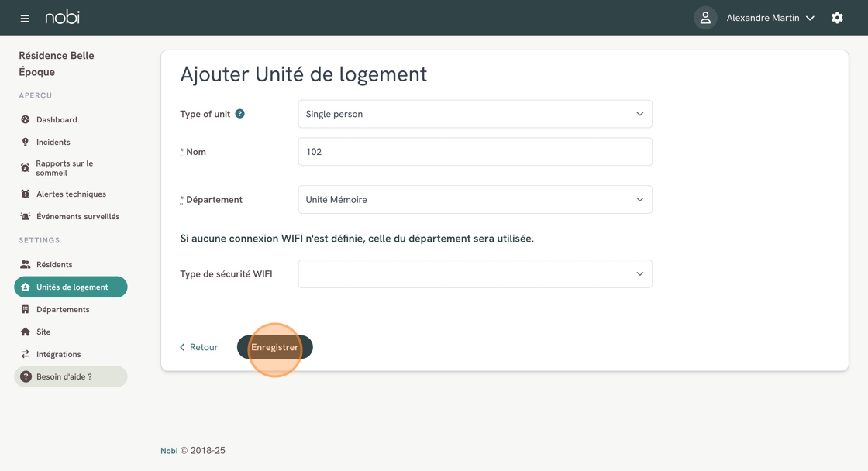The image size is (868, 471).
Task: Click the Incidents sidebar icon
Action: click(x=26, y=142)
